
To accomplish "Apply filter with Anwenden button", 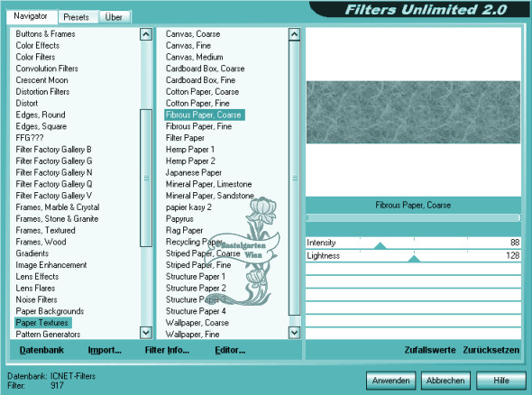I will pos(390,381).
